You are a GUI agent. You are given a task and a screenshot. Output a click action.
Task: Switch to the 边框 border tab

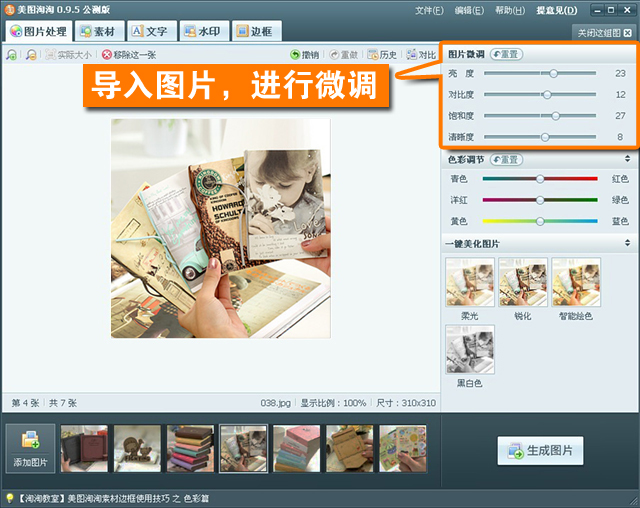pos(254,31)
